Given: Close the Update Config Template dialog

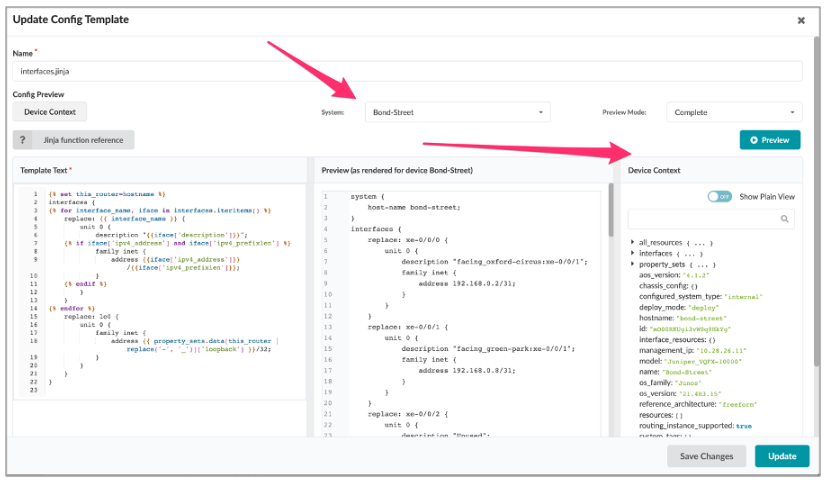Looking at the screenshot, I should click(801, 20).
